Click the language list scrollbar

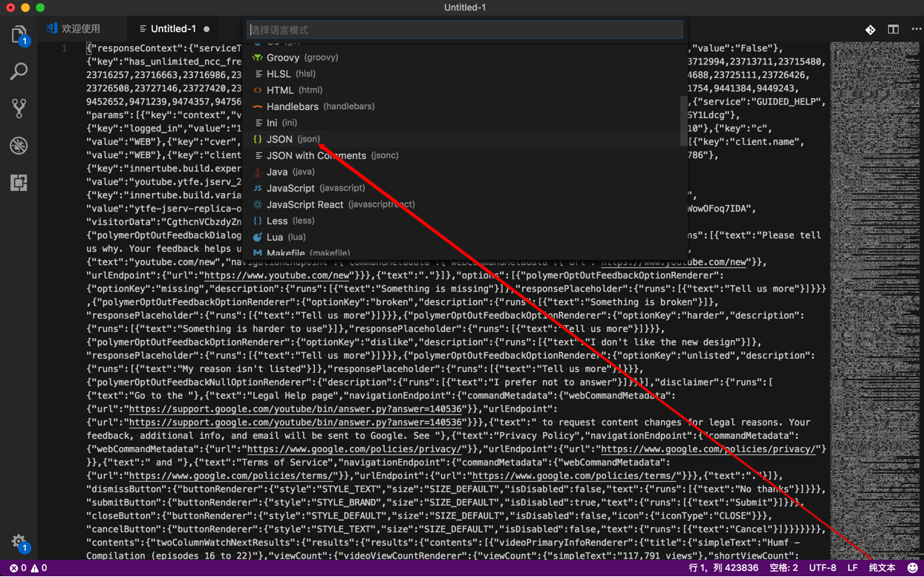pos(683,121)
